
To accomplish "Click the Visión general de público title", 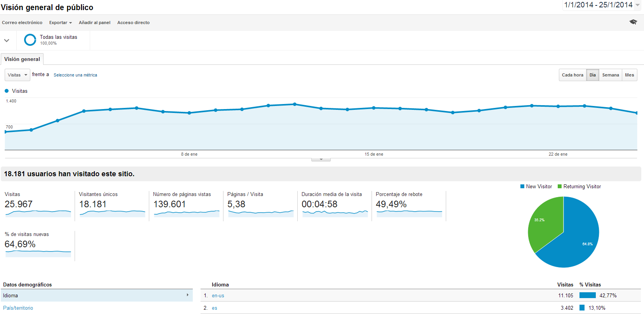I will pyautogui.click(x=47, y=7).
